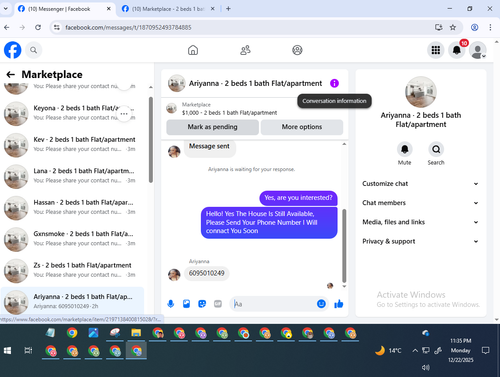The height and width of the screenshot is (377, 500).
Task: Open the Gxnsmoke - 2 beds chat
Action: pyautogui.click(x=72, y=239)
